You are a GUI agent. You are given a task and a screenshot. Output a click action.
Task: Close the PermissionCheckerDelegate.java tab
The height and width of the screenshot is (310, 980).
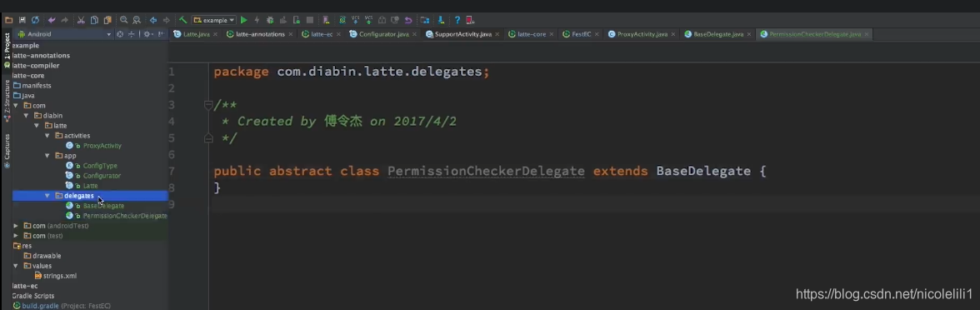866,34
